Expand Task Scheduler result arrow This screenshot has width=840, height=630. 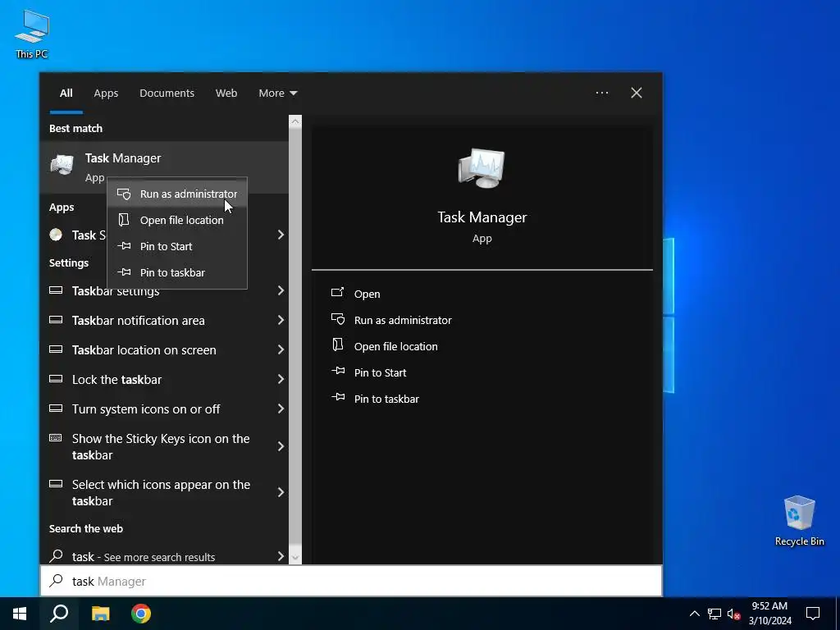coord(281,235)
